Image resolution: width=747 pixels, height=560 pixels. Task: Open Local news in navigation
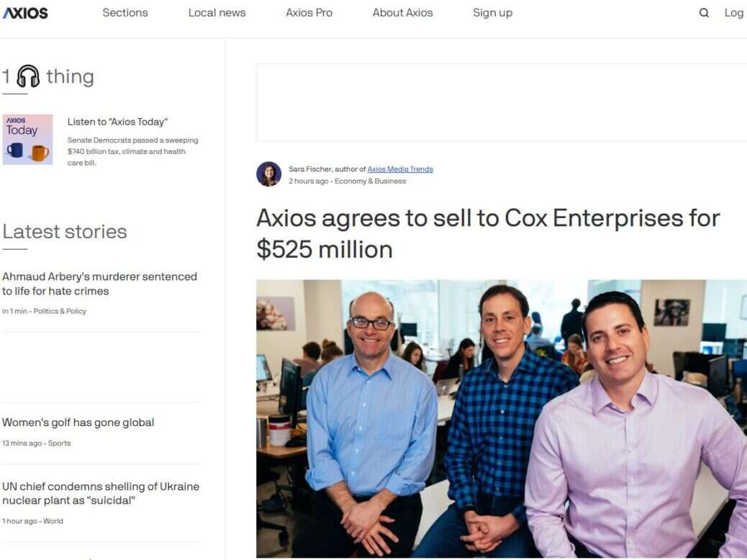217,13
